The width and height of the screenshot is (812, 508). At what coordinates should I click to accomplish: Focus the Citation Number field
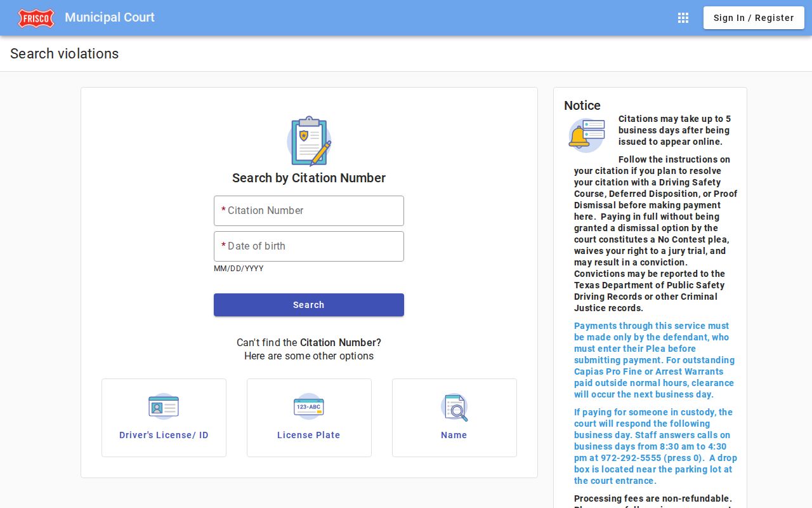point(309,211)
